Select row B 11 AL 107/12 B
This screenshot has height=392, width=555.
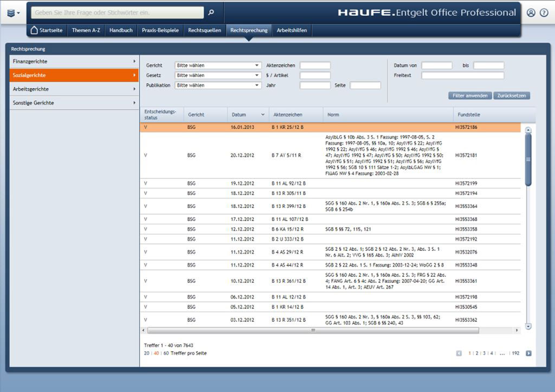point(331,219)
